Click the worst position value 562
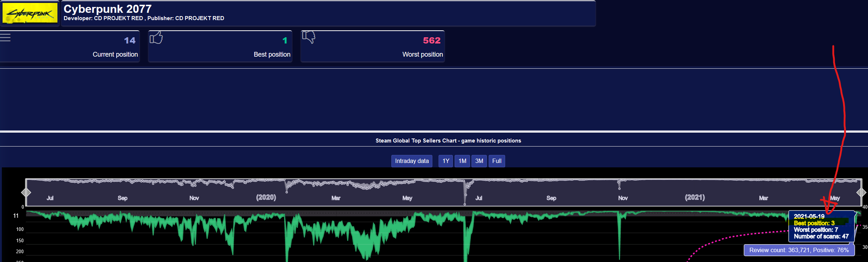This screenshot has width=868, height=262. [432, 41]
